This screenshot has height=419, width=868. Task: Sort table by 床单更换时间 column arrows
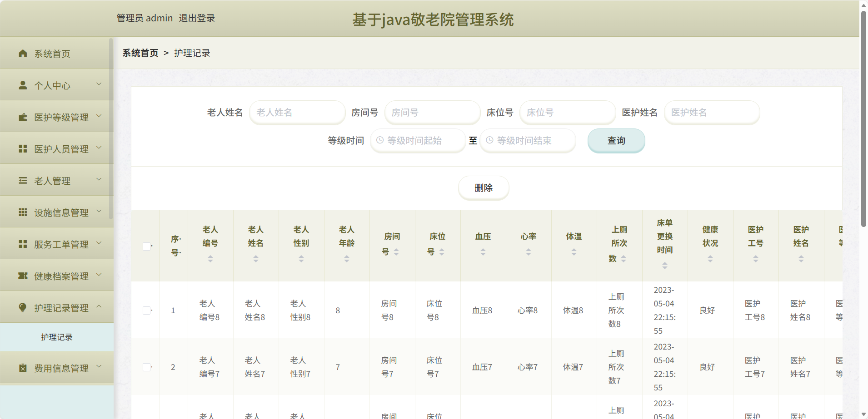665,266
